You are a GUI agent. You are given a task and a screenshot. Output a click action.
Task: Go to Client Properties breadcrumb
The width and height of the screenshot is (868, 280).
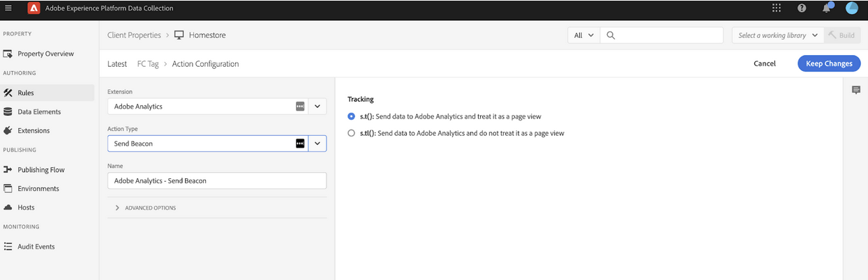pos(134,35)
